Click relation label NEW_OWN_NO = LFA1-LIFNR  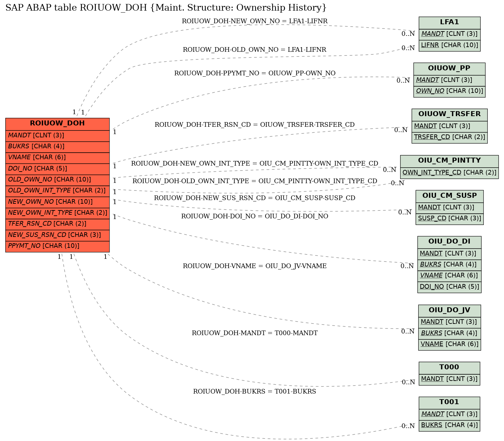[255, 21]
